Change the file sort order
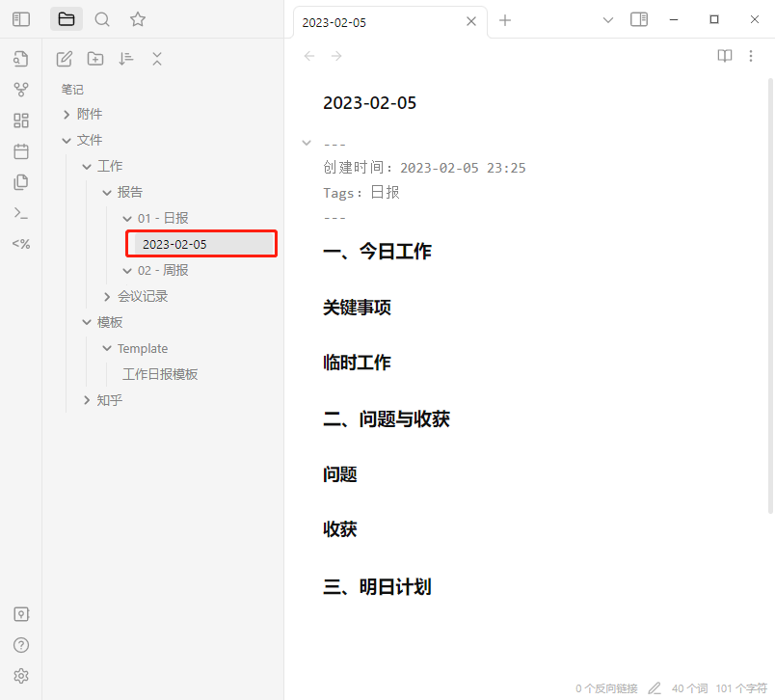 [x=126, y=59]
